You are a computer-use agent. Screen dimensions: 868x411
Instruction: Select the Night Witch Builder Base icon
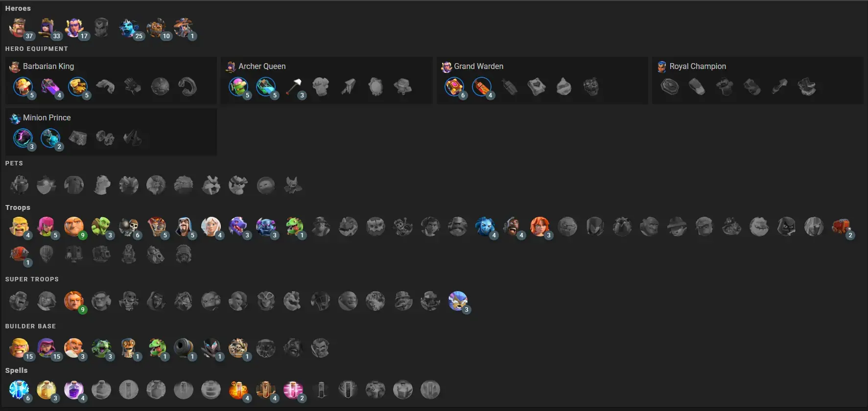coord(211,348)
